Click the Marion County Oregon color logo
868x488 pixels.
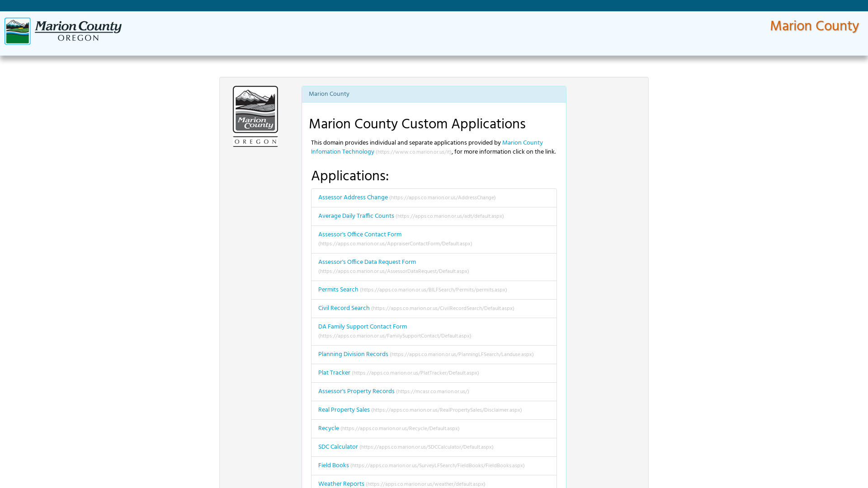(63, 31)
